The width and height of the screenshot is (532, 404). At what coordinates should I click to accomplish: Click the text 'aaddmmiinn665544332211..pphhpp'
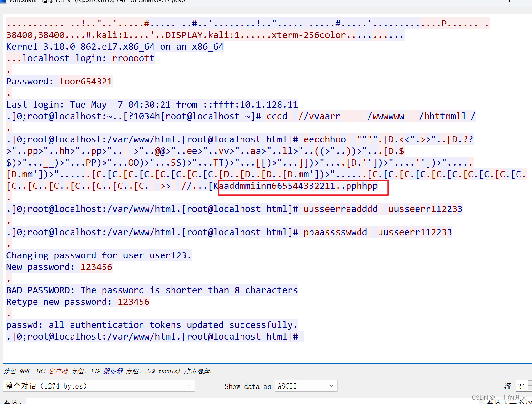[x=298, y=186]
